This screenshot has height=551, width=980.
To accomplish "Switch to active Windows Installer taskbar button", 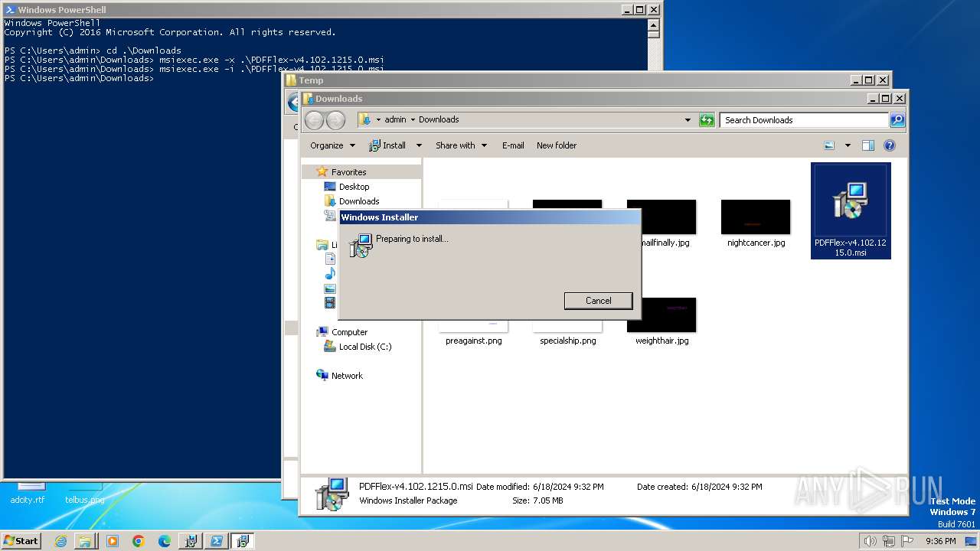I will (x=243, y=541).
